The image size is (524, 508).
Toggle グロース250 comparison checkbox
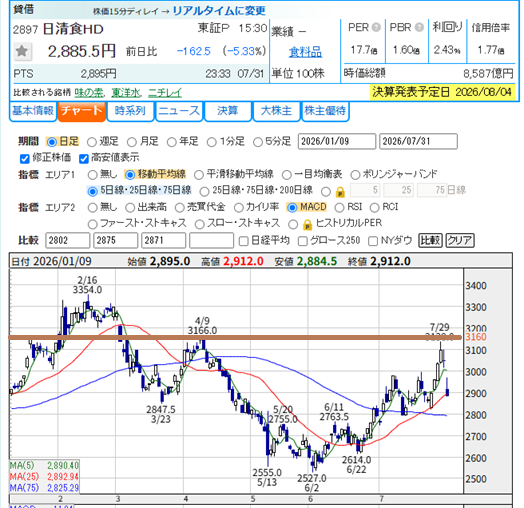302,241
